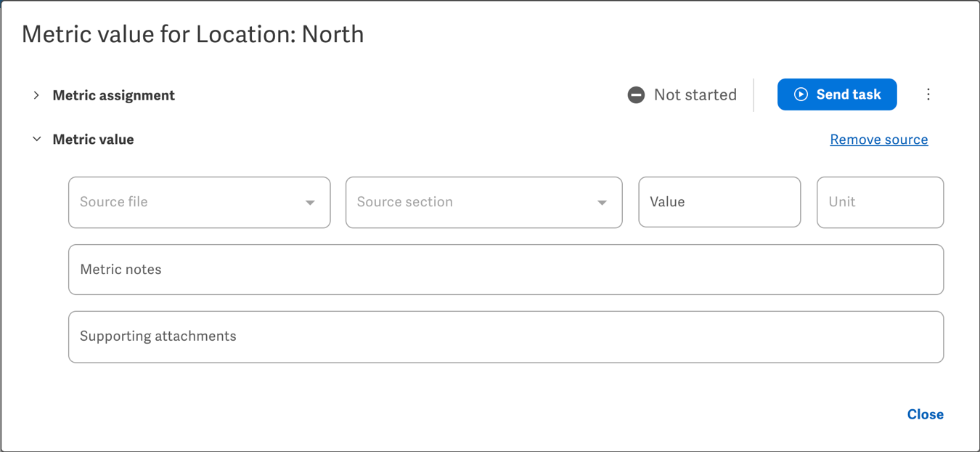Click the Metric value heading
The width and height of the screenshot is (980, 452).
pos(94,140)
